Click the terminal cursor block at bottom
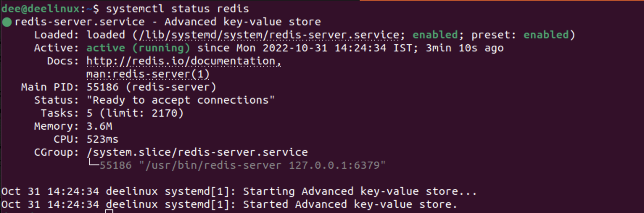Image resolution: width=644 pixels, height=213 pixels. (x=109, y=211)
